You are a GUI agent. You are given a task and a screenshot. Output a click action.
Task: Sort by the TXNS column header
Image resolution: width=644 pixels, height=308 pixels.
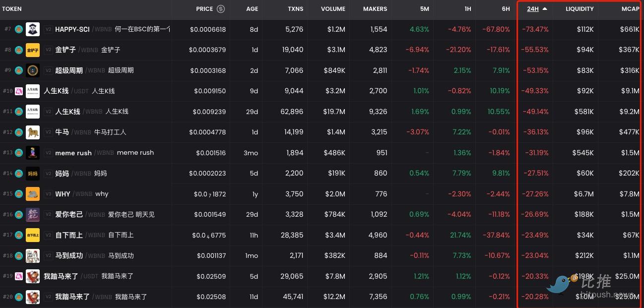296,9
